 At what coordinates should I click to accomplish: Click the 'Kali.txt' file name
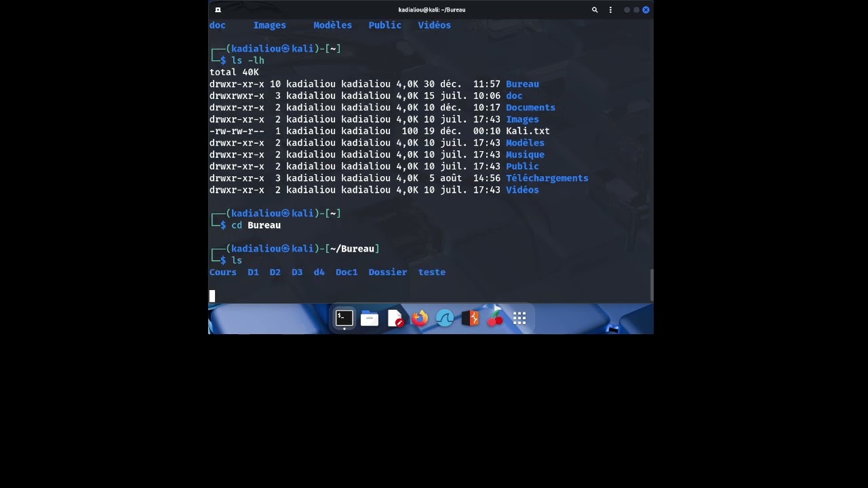(528, 131)
